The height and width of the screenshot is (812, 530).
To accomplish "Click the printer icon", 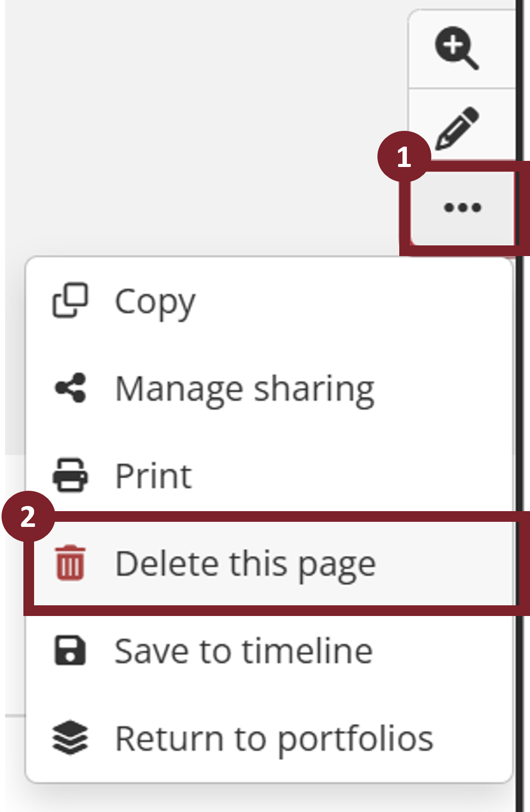I will (x=70, y=475).
